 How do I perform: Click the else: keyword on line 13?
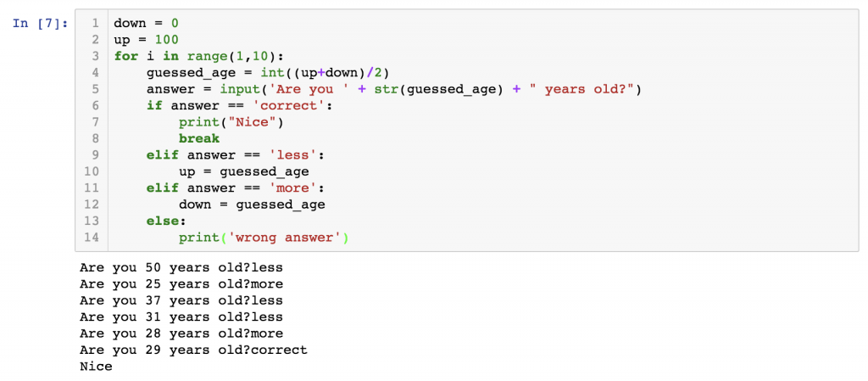(x=164, y=221)
